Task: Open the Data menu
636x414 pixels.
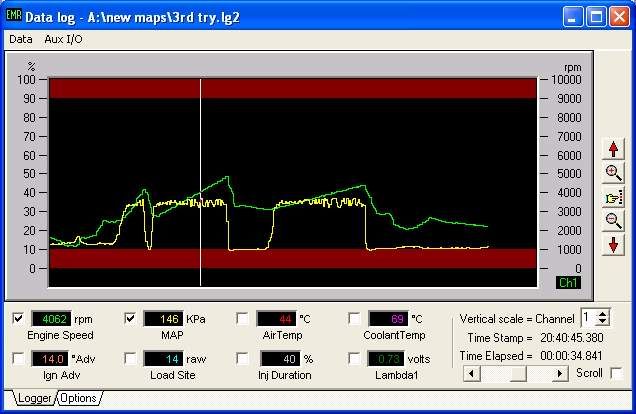Action: click(20, 39)
